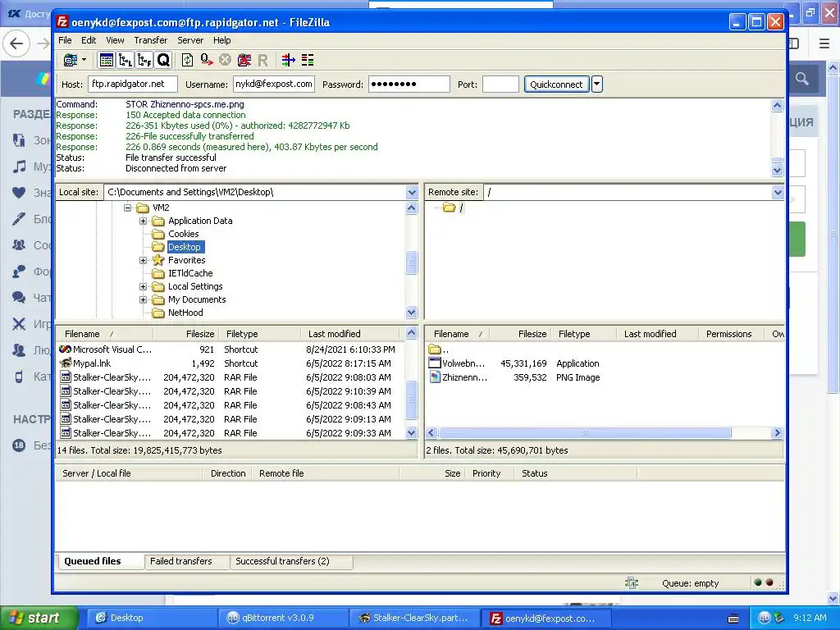Expand the Favorites folder
The image size is (840, 630).
[x=143, y=260]
